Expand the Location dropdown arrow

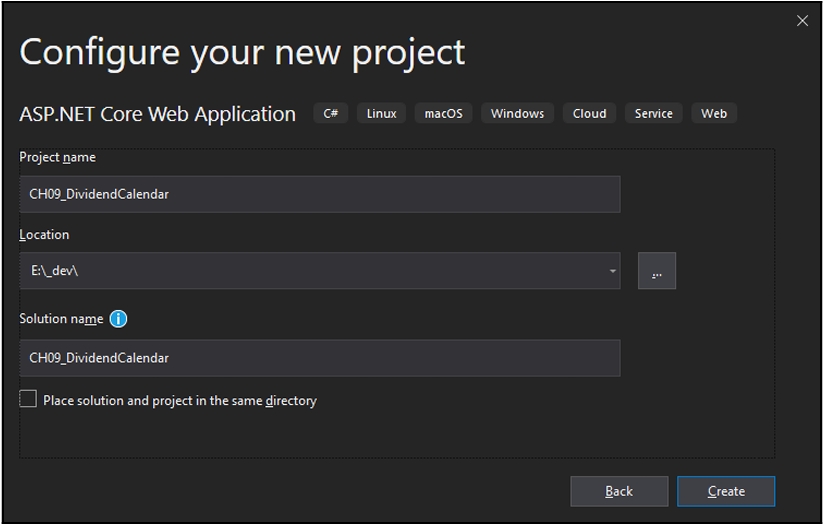coord(612,271)
